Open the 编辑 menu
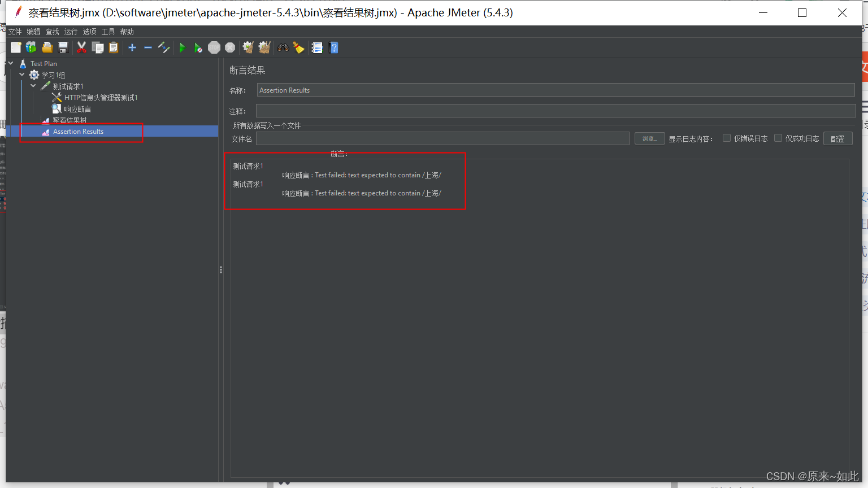This screenshot has height=488, width=868. 34,32
